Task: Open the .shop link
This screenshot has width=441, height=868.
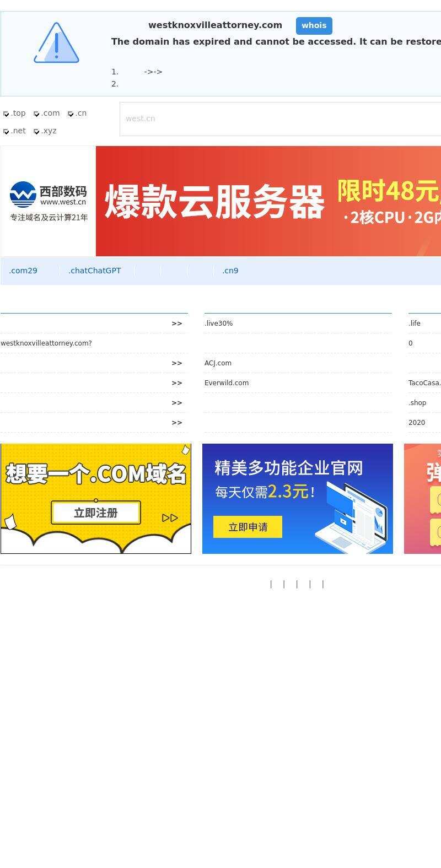Action: 417,403
